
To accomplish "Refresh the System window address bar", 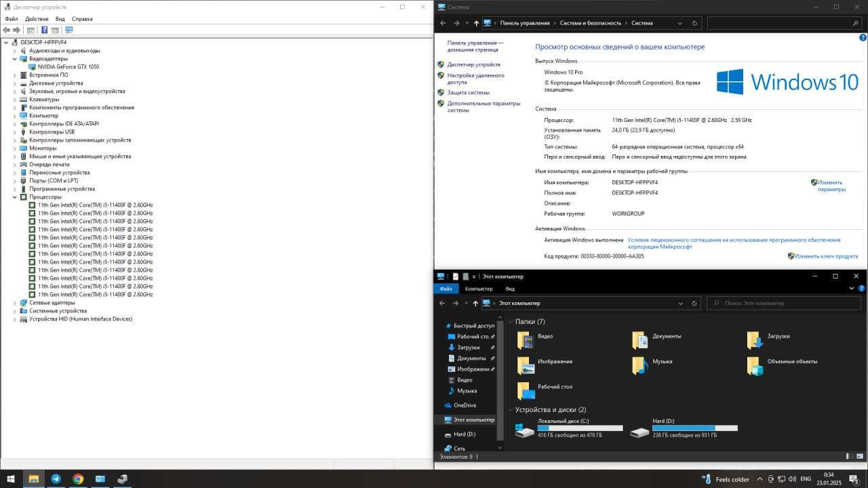I will coord(694,23).
